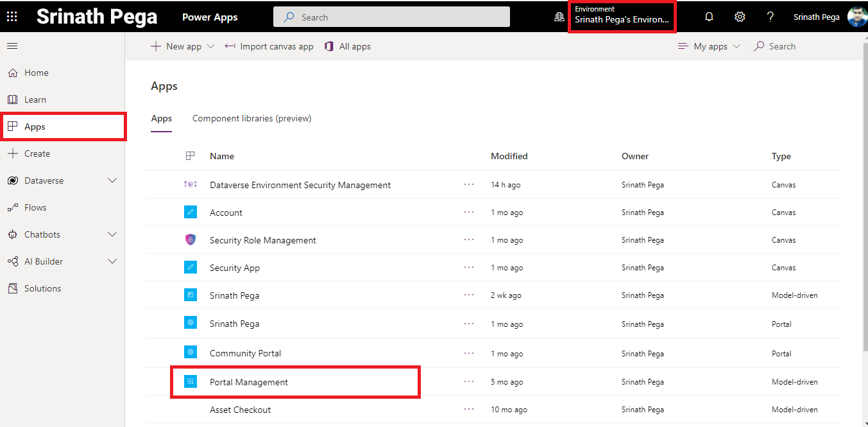Click the Portal Management app icon
The height and width of the screenshot is (427, 868).
[x=190, y=382]
